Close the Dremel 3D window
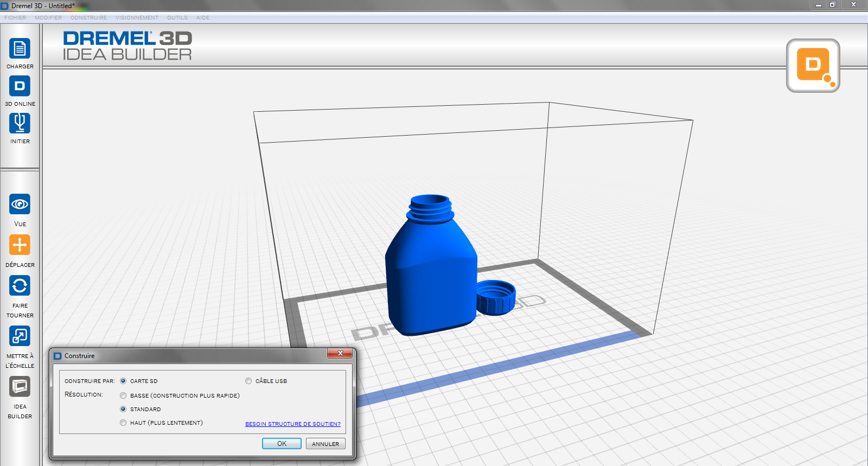This screenshot has height=466, width=868. (x=853, y=5)
